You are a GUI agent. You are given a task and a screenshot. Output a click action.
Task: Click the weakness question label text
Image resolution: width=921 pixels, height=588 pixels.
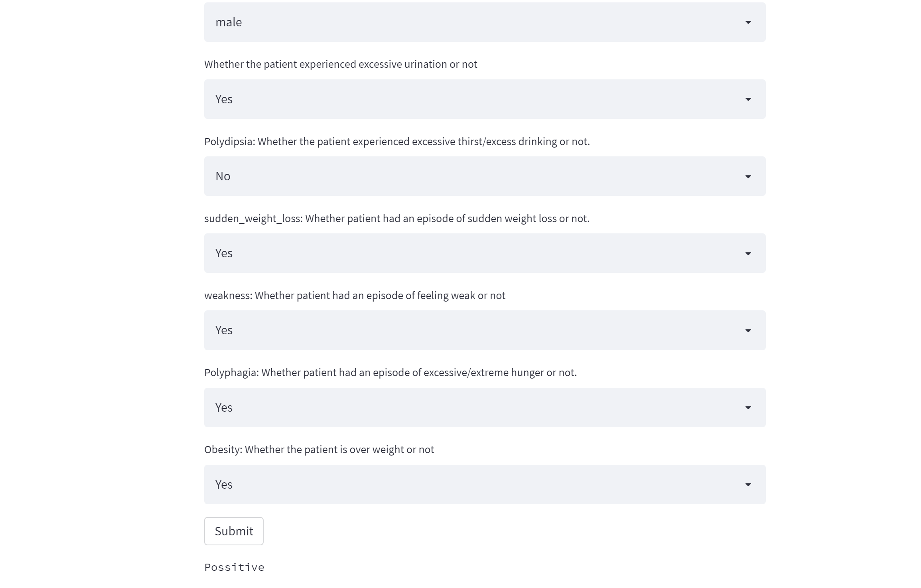coord(355,296)
